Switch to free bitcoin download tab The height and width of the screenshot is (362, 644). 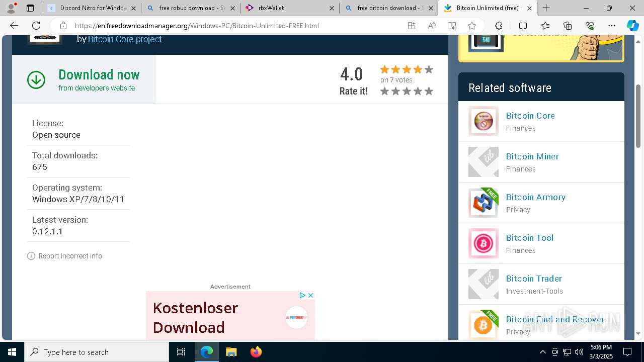coord(388,8)
